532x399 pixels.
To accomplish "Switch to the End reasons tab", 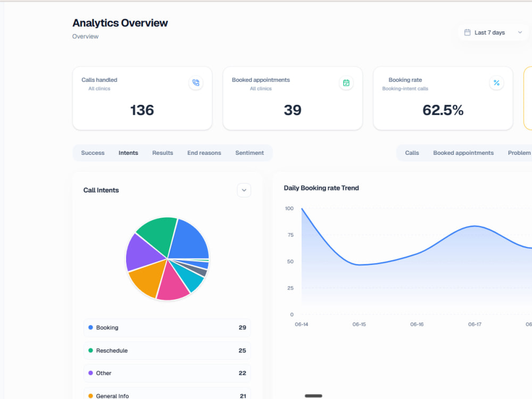I will click(x=204, y=153).
